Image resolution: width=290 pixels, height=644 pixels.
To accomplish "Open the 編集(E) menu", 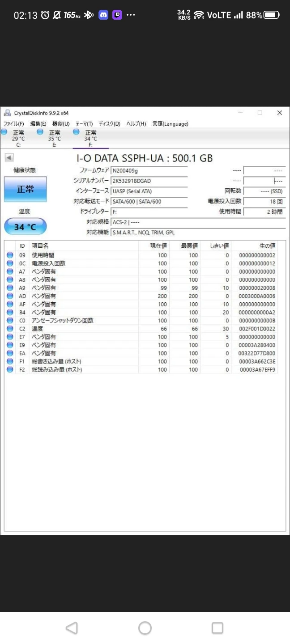I will pyautogui.click(x=38, y=124).
